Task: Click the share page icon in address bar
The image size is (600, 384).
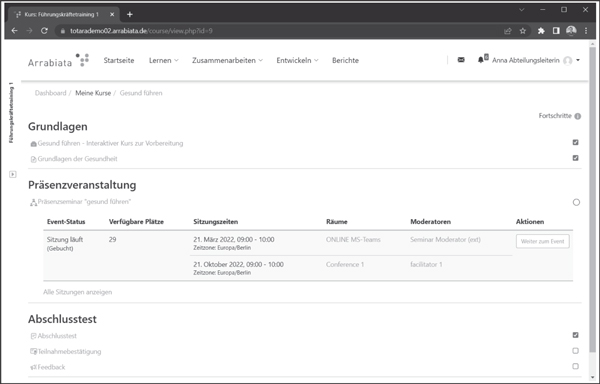Action: 508,31
